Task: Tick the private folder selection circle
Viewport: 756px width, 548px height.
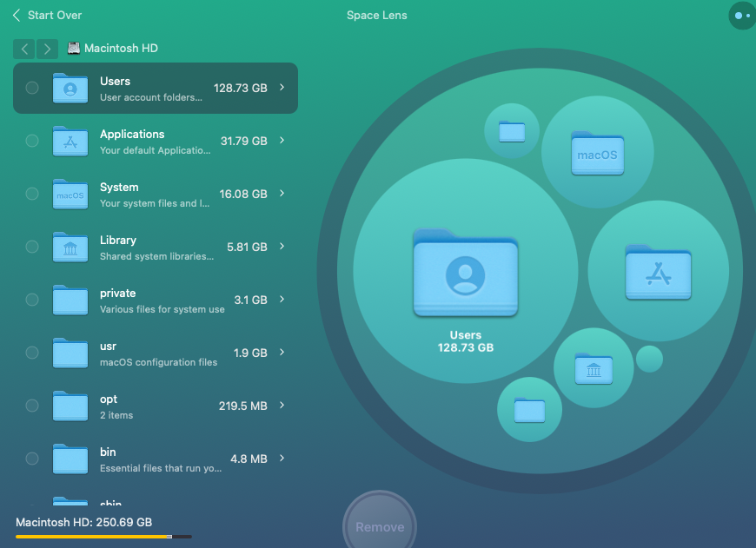Action: coord(32,300)
